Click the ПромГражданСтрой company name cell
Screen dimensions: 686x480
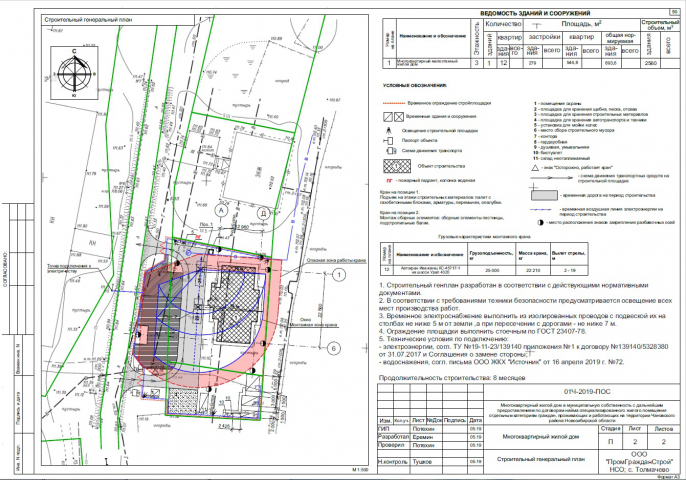639,462
